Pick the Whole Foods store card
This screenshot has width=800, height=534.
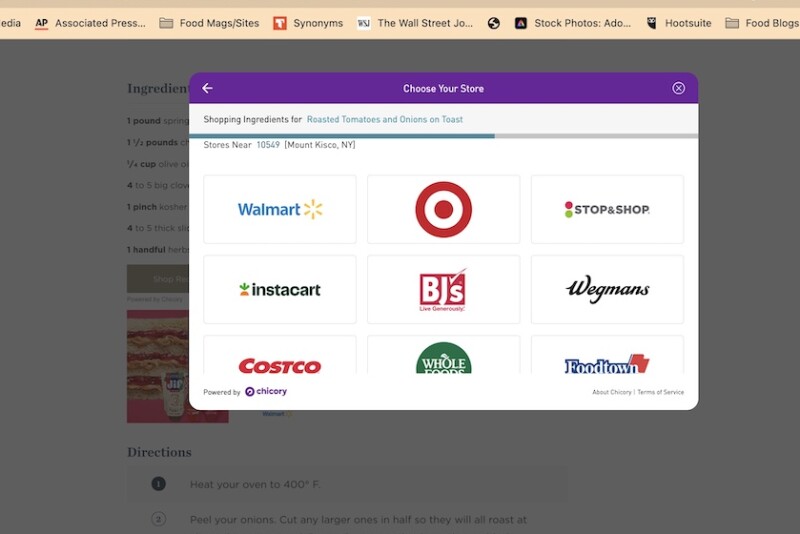(443, 355)
